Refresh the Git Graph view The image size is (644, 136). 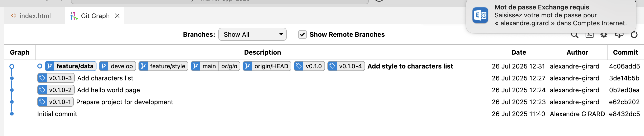coord(634,35)
